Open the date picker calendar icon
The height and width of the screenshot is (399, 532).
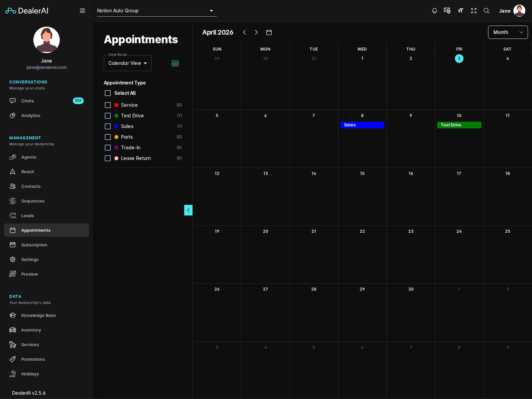[x=269, y=32]
